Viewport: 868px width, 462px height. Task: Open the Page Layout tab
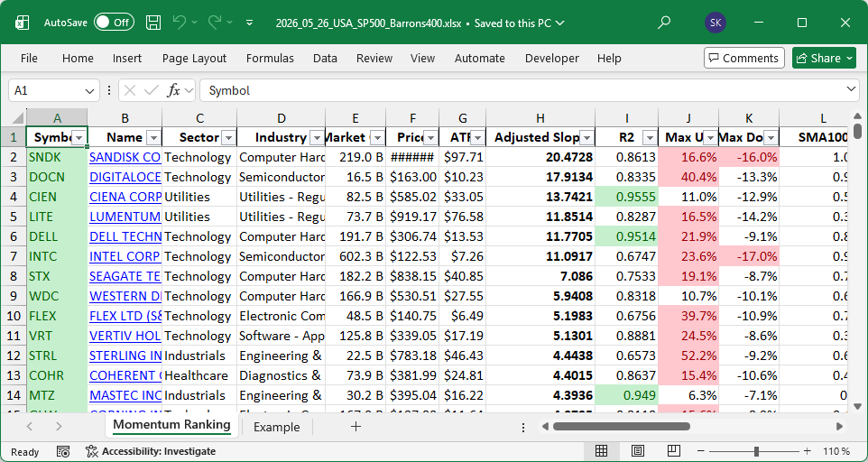[194, 58]
